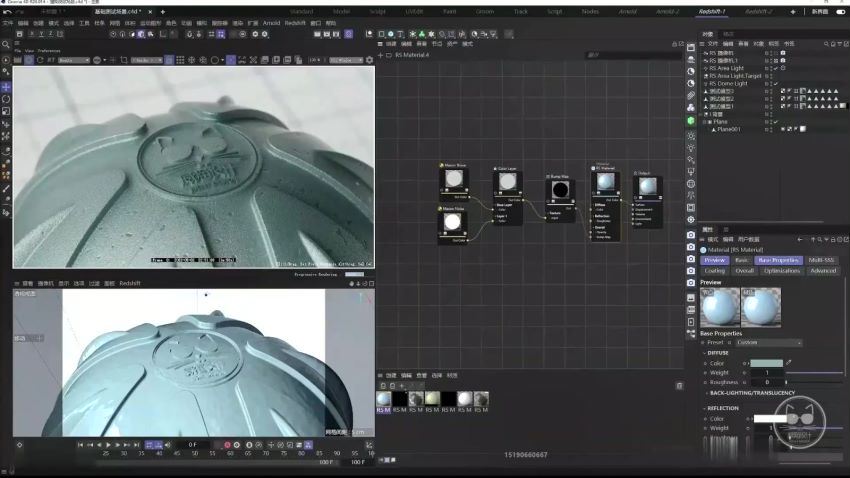
Task: Toggle visibility dots of RS Area Light.Target
Action: point(769,76)
